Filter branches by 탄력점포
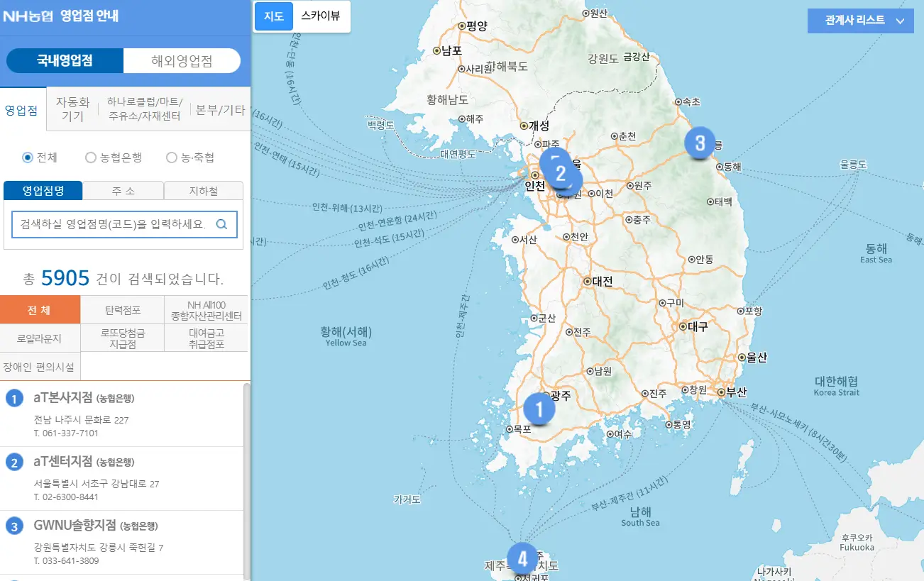 [x=122, y=310]
